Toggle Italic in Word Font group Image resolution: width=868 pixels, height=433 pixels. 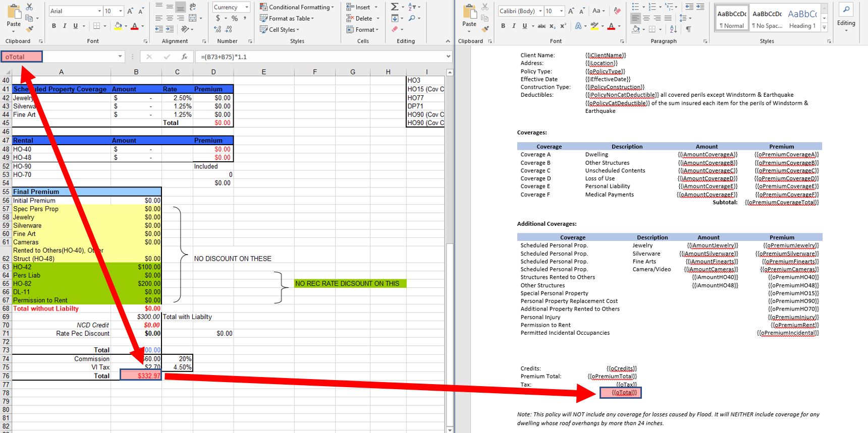coord(514,26)
